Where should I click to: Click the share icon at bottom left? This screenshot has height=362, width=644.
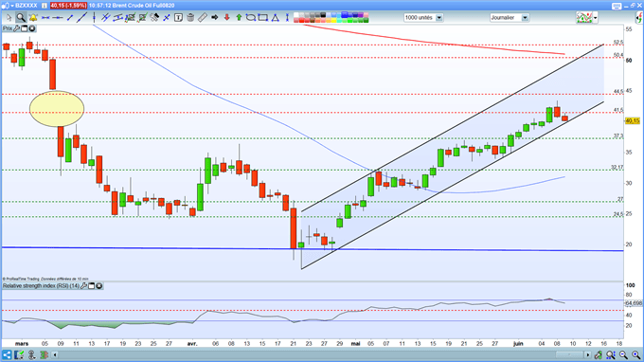pyautogui.click(x=7, y=354)
